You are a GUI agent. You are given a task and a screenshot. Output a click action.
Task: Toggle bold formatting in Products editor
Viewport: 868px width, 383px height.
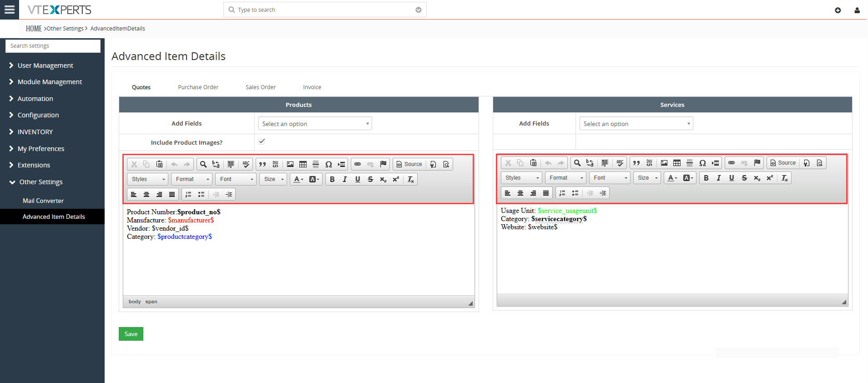(332, 179)
